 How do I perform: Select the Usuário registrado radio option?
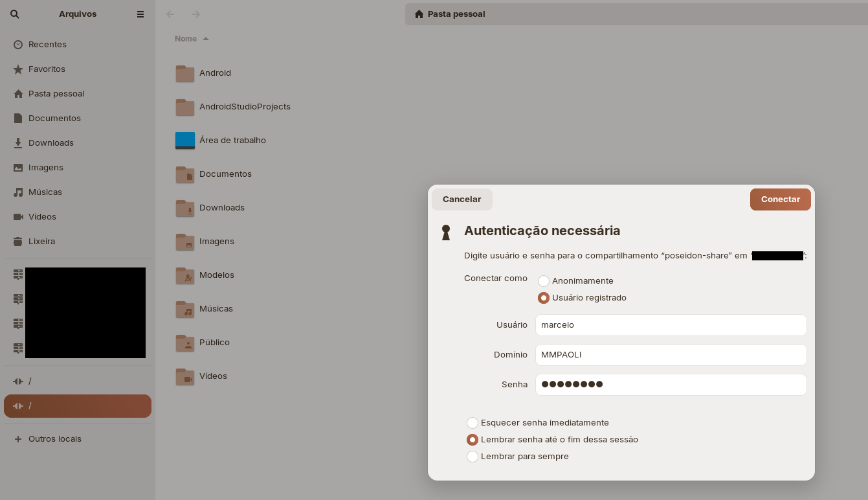[x=544, y=298]
